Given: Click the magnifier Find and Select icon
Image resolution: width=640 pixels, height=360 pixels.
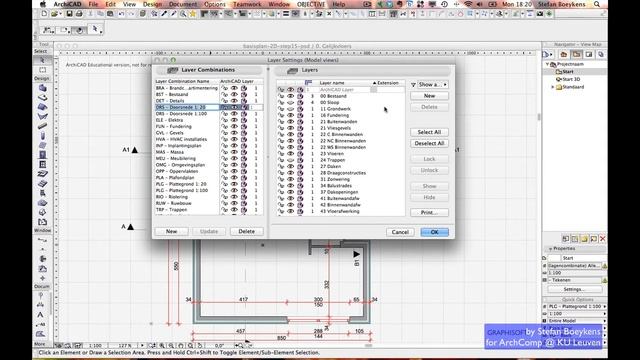Looking at the screenshot, I should [183, 14].
